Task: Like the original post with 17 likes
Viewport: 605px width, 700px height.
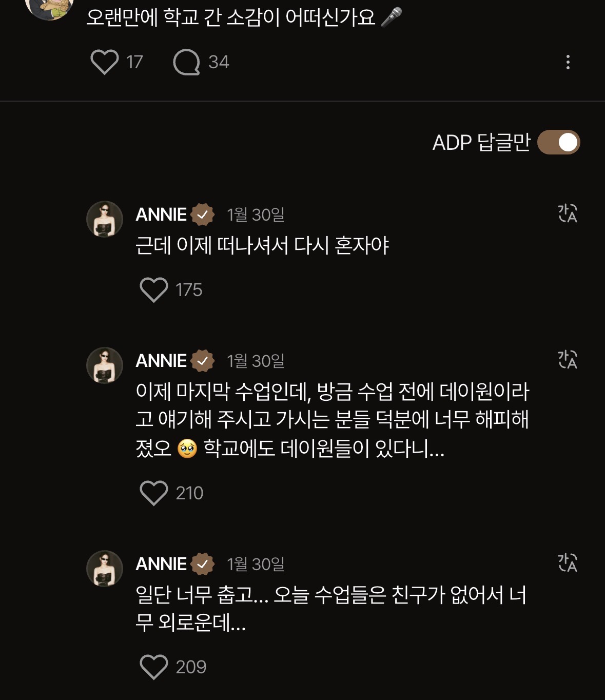Action: [105, 62]
